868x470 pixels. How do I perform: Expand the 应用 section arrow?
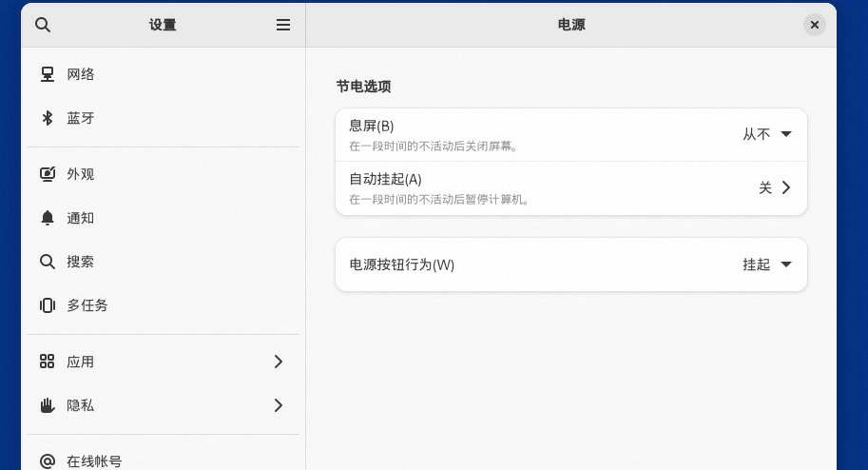279,362
